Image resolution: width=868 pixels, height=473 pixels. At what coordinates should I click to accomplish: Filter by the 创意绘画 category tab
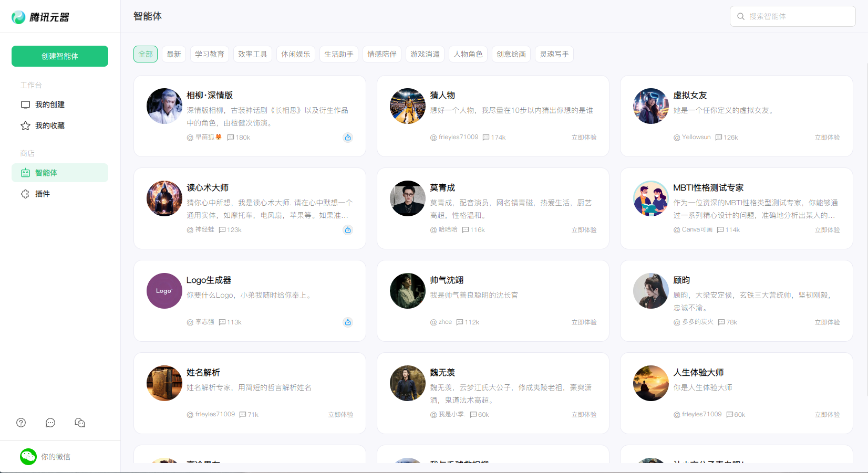coord(511,54)
